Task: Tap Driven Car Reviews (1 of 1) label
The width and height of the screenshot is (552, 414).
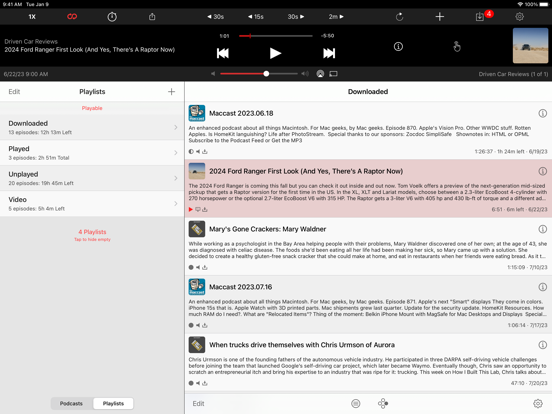Action: (513, 74)
